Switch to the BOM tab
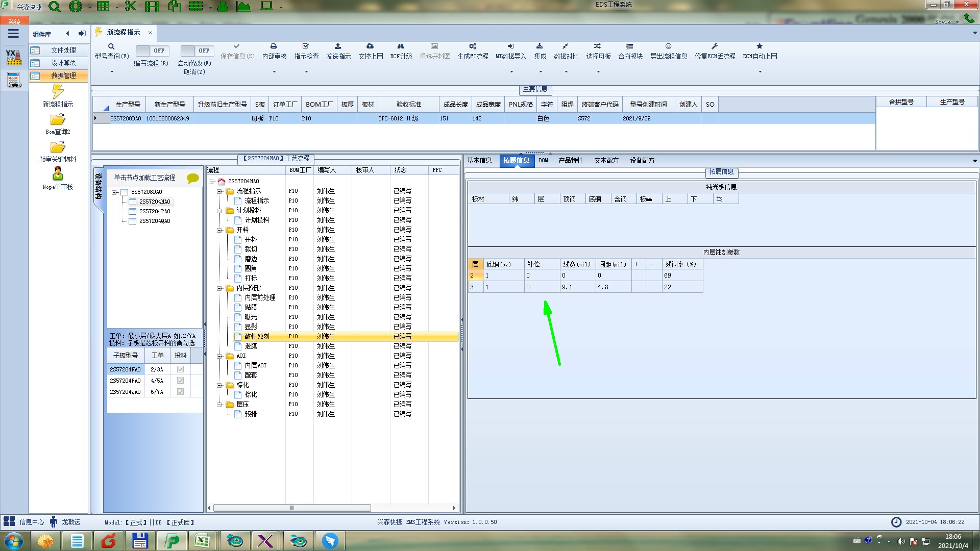Screen dimensions: 980x551 (x=543, y=161)
